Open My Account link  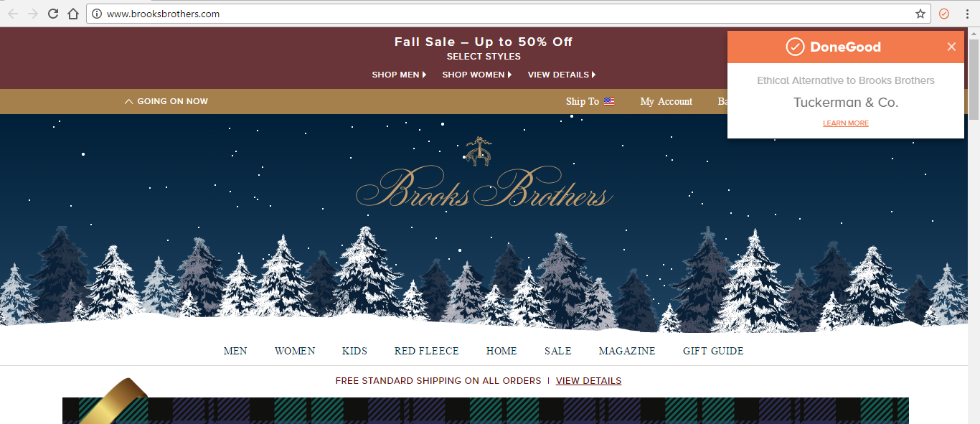tap(666, 101)
